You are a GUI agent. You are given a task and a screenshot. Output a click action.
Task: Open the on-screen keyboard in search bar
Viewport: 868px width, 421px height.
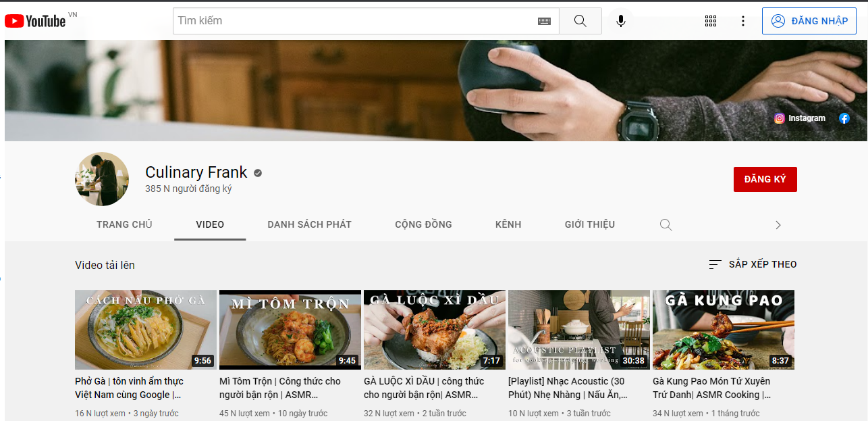pyautogui.click(x=544, y=21)
